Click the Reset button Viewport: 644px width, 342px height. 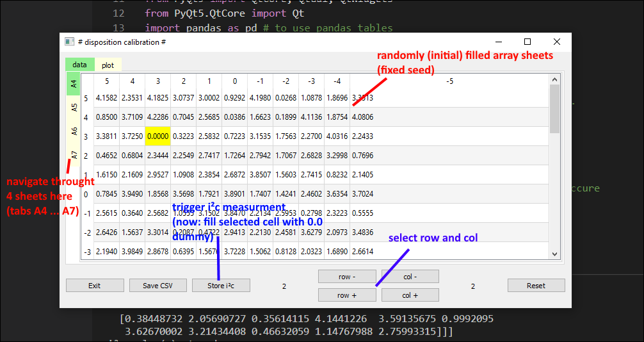[x=536, y=285]
